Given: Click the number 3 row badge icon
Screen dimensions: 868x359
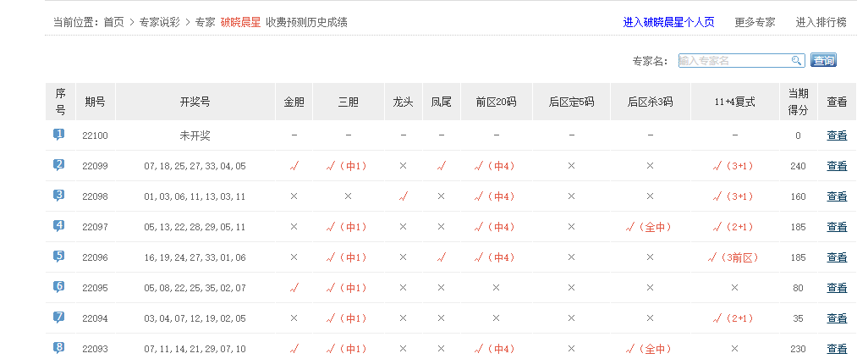Looking at the screenshot, I should [59, 196].
